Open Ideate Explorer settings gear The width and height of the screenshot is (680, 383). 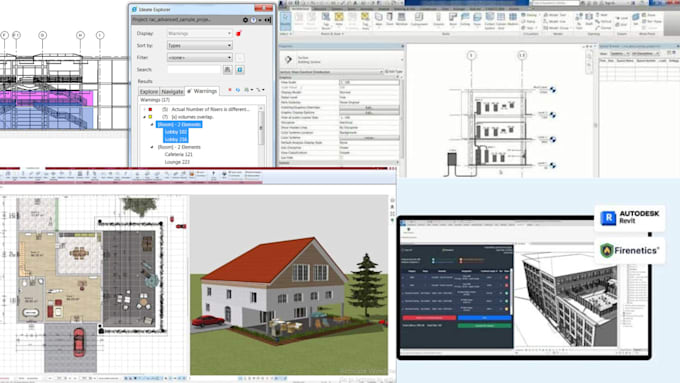click(x=245, y=20)
